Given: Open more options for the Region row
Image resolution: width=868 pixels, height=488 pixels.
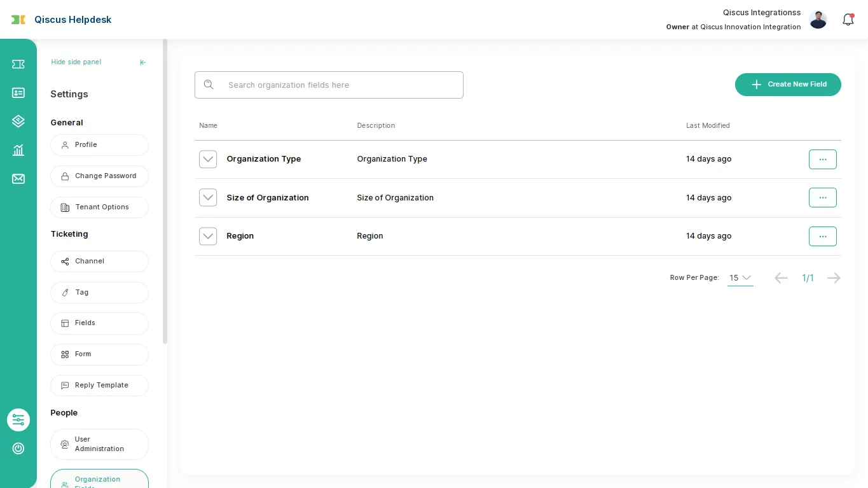Looking at the screenshot, I should click(822, 236).
